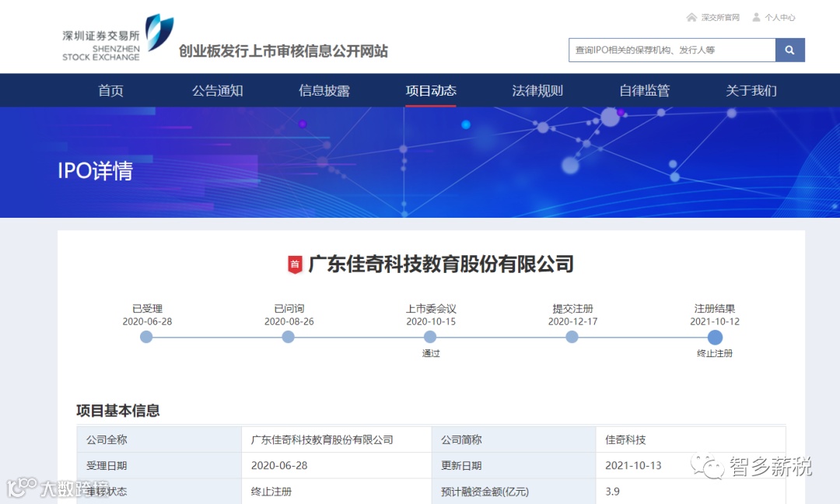
Task: Click the user icon beside 个人中心
Action: (756, 18)
